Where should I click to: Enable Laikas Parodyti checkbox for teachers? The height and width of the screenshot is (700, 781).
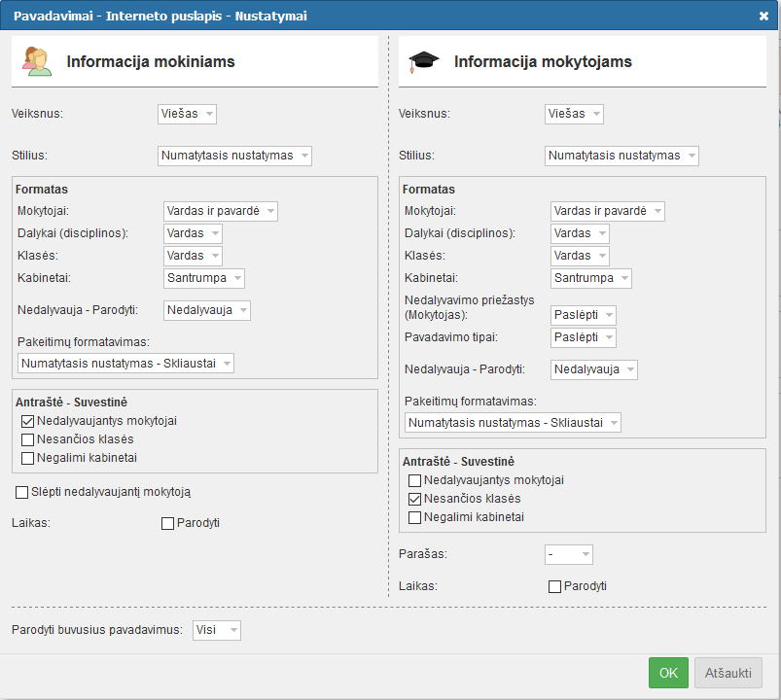(554, 586)
